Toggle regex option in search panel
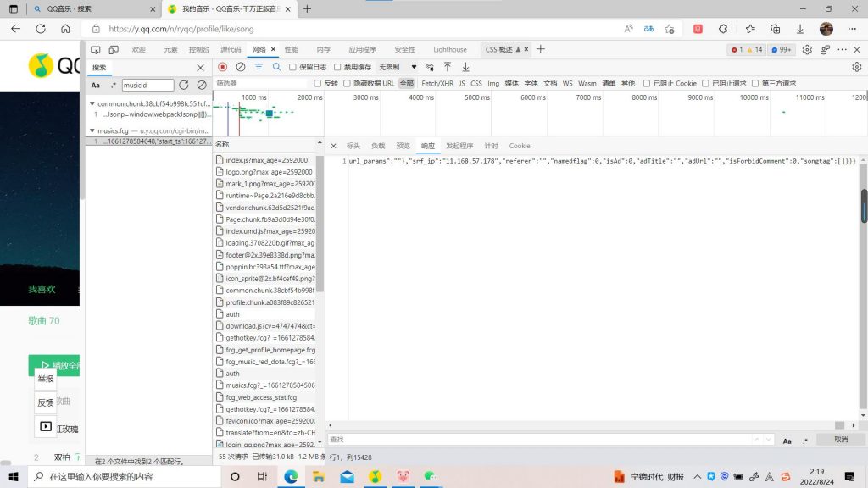The image size is (868, 488). click(114, 86)
